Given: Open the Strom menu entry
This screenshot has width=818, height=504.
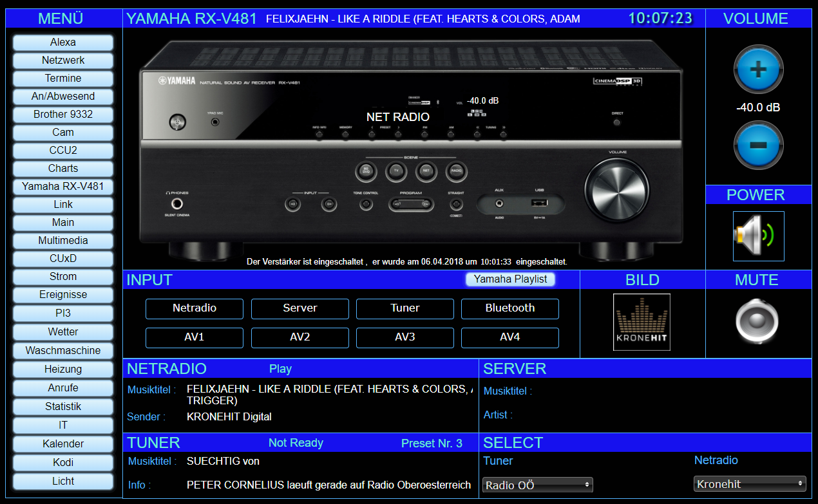Looking at the screenshot, I should coord(63,277).
